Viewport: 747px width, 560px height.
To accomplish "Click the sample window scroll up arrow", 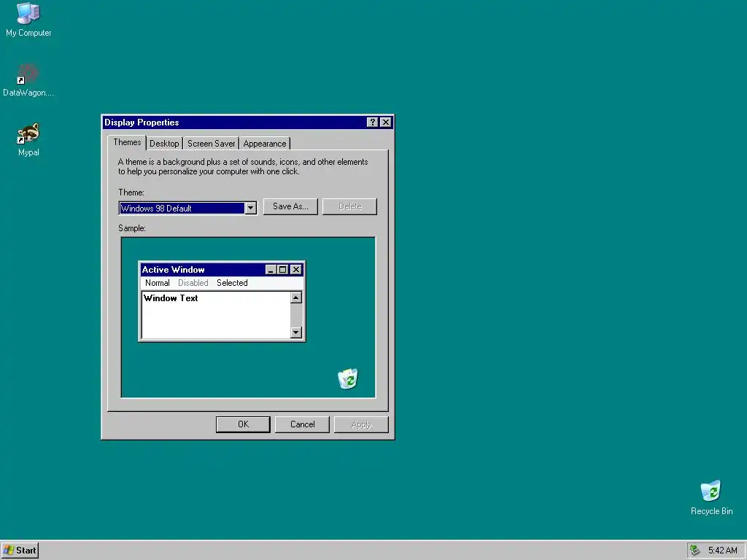I will pyautogui.click(x=296, y=297).
